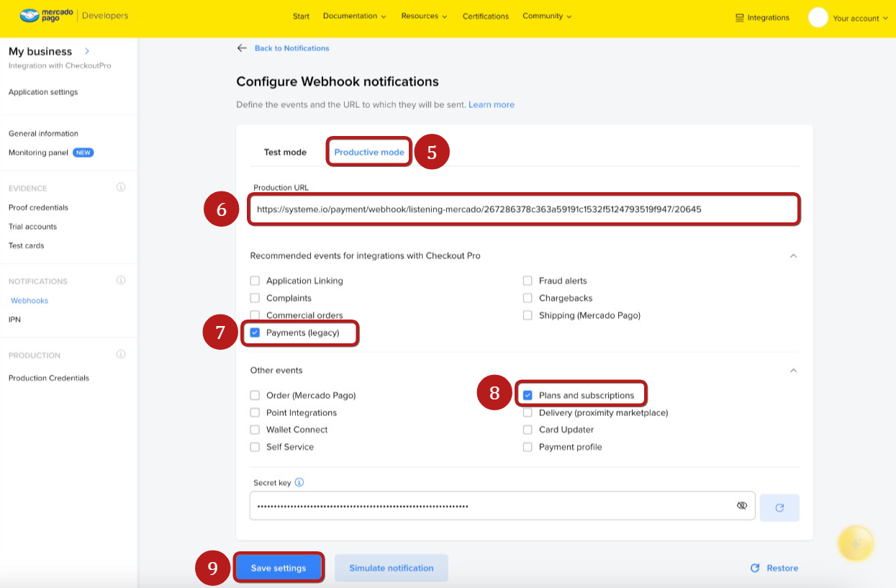Viewport: 896px width, 588px height.
Task: Check the Chargebacks checkbox
Action: click(528, 298)
